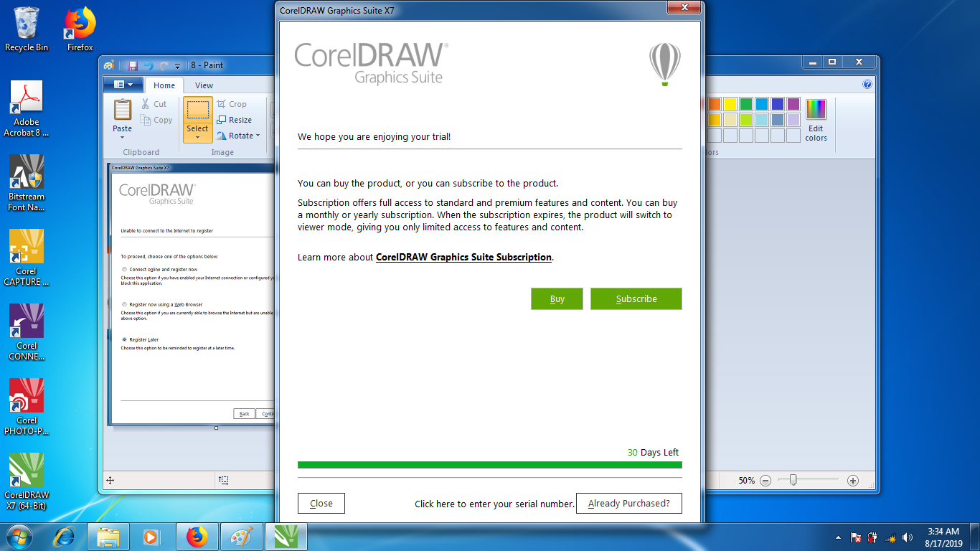
Task: Open the Customize Quick Access Toolbar dropdown in Paint
Action: pyautogui.click(x=177, y=66)
